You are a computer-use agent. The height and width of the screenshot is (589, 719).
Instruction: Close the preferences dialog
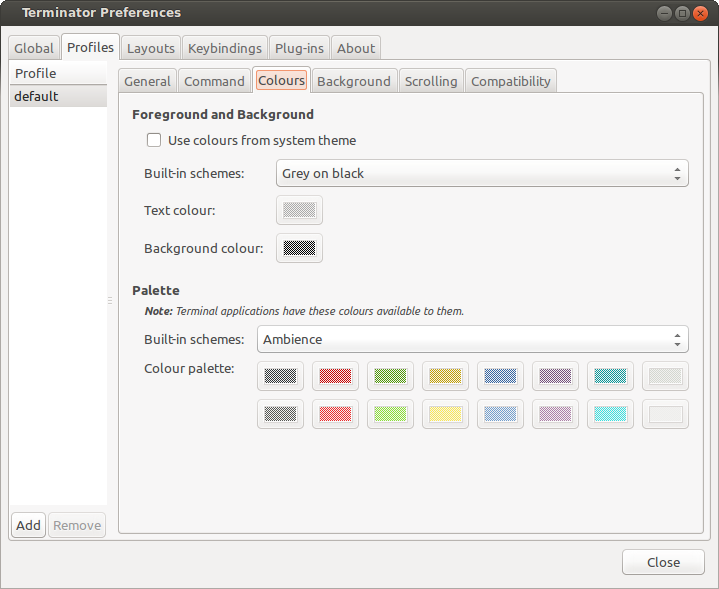click(663, 562)
